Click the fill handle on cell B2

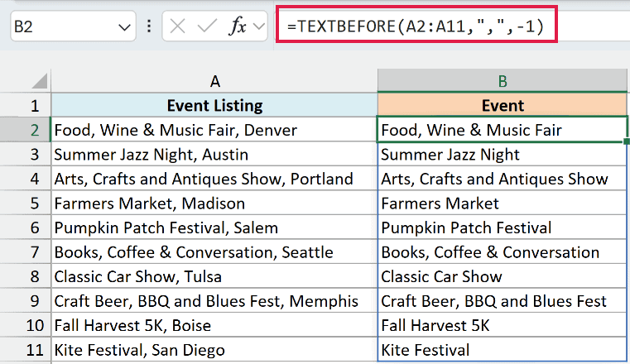pos(627,141)
